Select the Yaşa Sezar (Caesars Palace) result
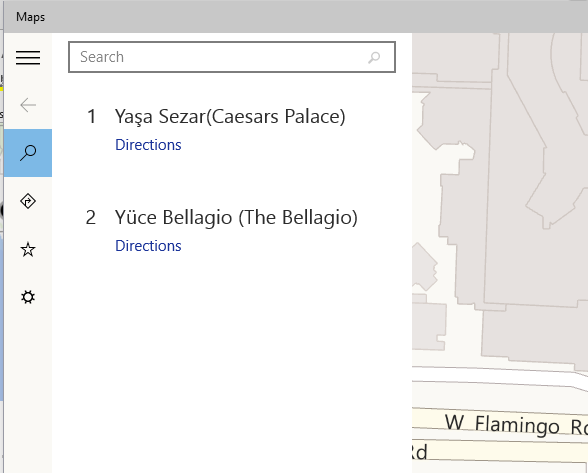Screen dimensions: 588x473 (x=230, y=116)
